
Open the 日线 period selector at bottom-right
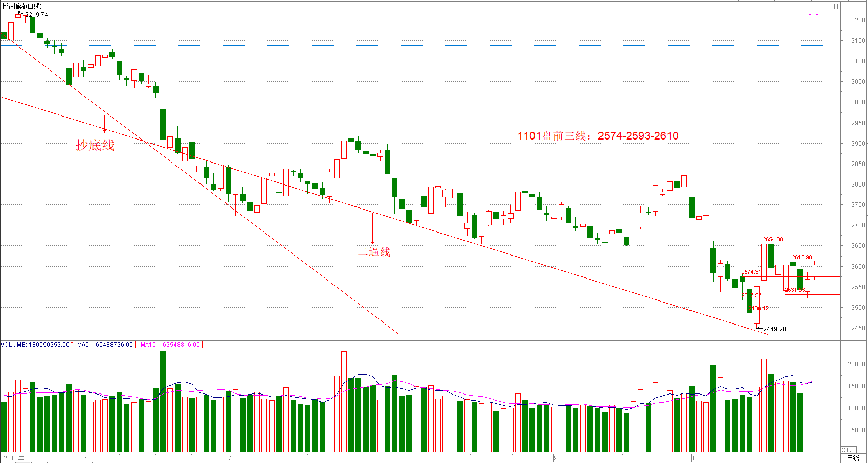853,458
